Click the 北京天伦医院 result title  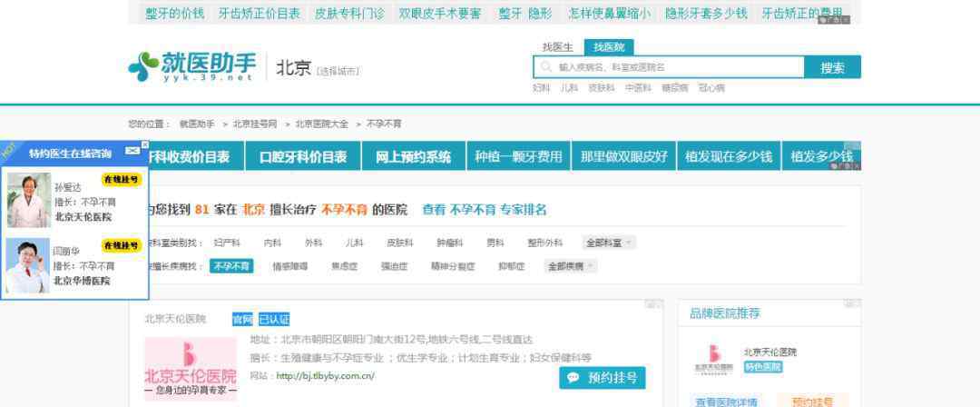[176, 320]
